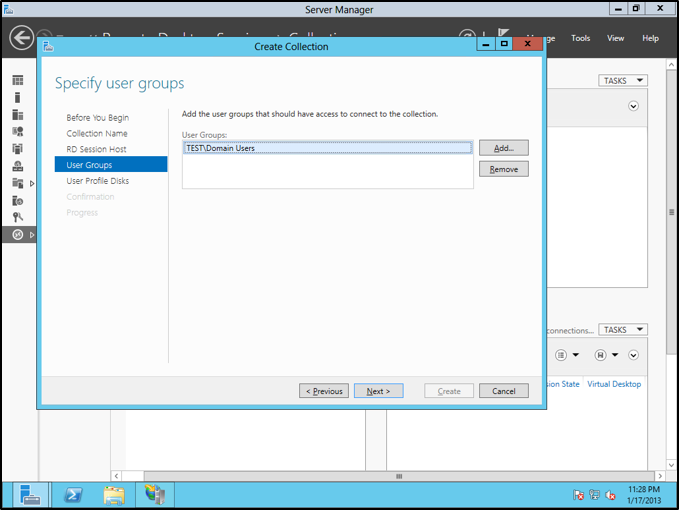Click the Server Manager back arrow

(21, 38)
